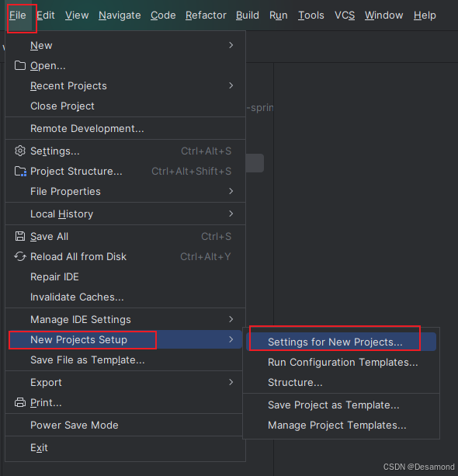Viewport: 458px width, 476px height.
Task: Click the gear icon beside Settings
Action: point(20,151)
